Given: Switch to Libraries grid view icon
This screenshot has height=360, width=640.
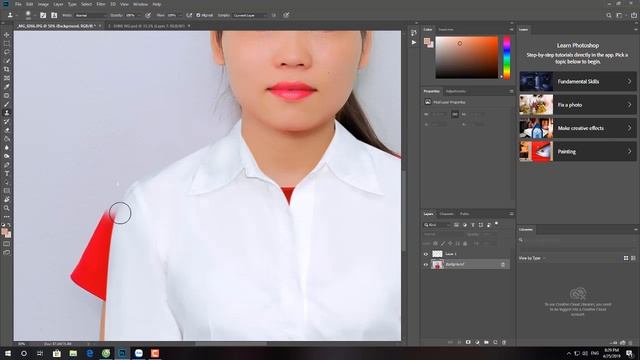Looking at the screenshot, I should coord(626,258).
